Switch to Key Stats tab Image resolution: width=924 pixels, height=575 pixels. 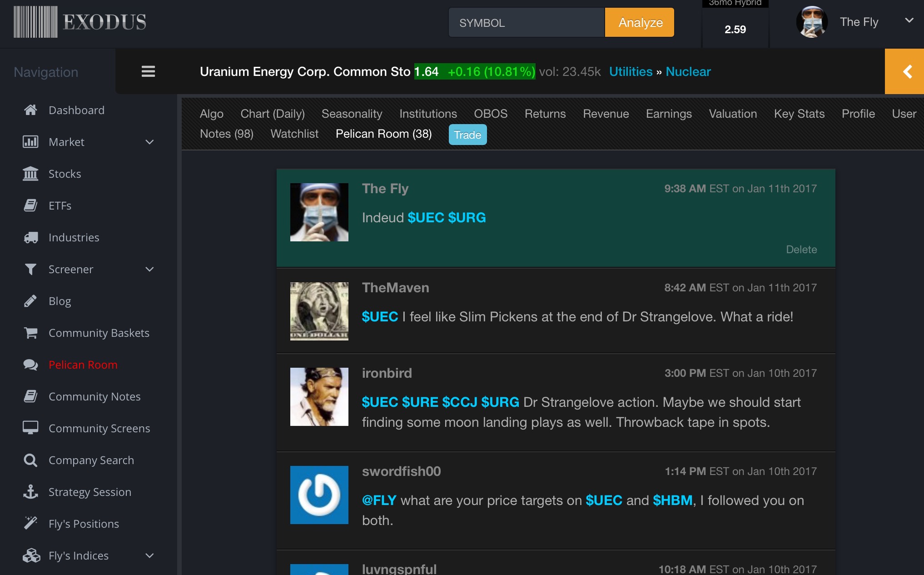(799, 114)
